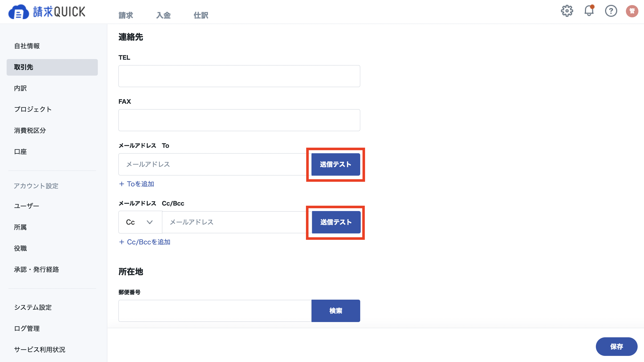The width and height of the screenshot is (644, 362).
Task: Add another To address link
Action: [137, 184]
